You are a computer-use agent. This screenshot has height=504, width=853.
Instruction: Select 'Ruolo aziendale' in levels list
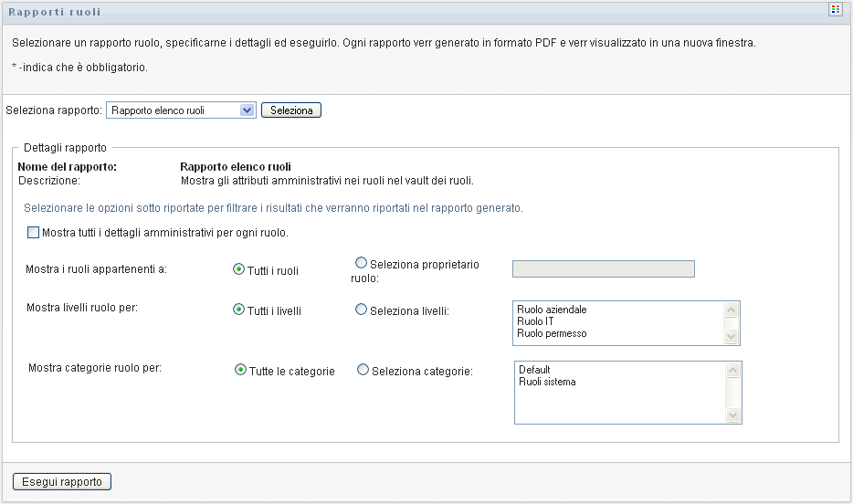coord(552,310)
